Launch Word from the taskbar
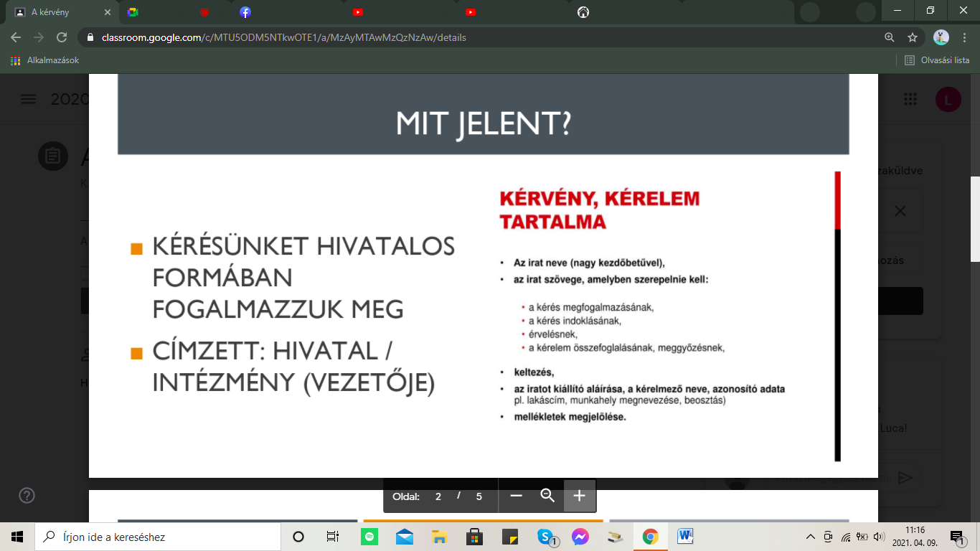The image size is (980, 551). (x=684, y=537)
